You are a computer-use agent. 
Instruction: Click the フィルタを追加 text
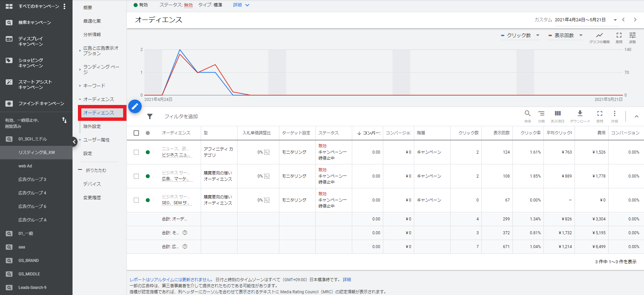181,116
